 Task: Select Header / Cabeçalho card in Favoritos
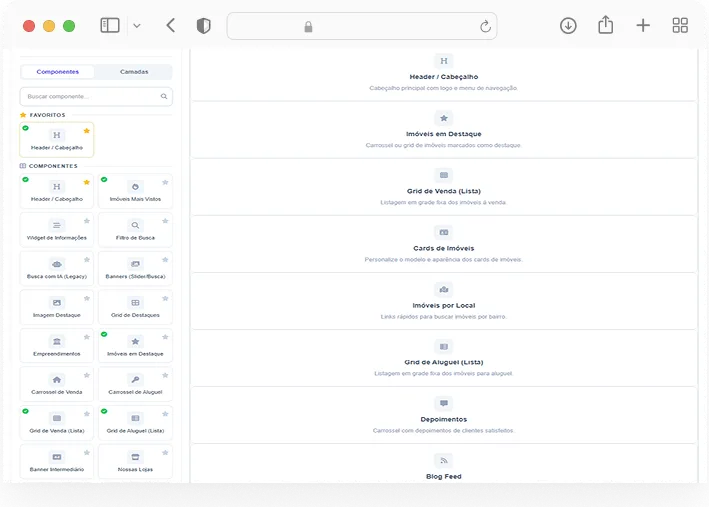(57, 140)
